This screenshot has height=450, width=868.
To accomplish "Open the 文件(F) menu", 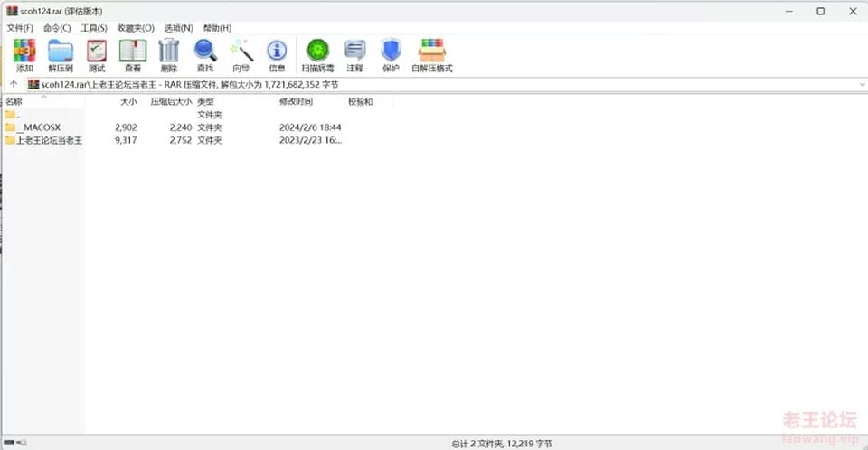I will pos(20,28).
